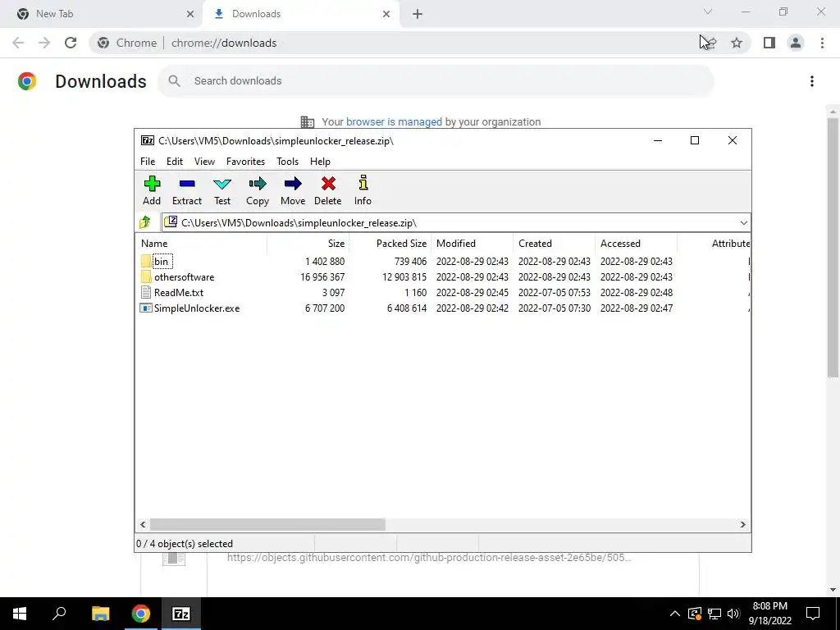The height and width of the screenshot is (630, 840).
Task: Sort by the Packed Size column
Action: (390, 243)
